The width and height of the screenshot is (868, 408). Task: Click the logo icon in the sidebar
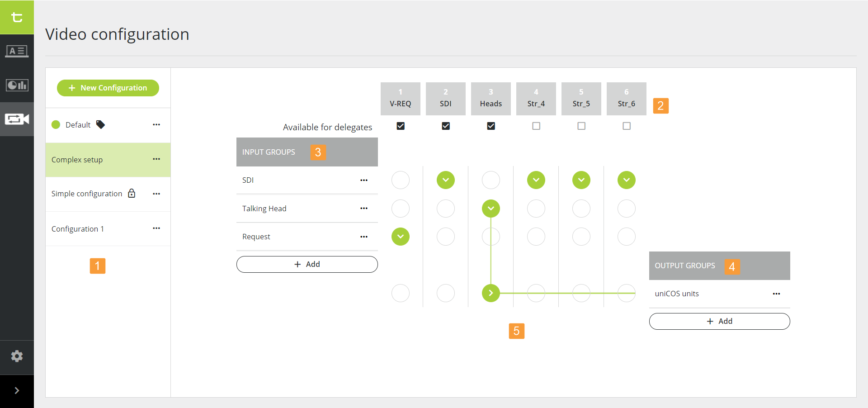point(17,17)
